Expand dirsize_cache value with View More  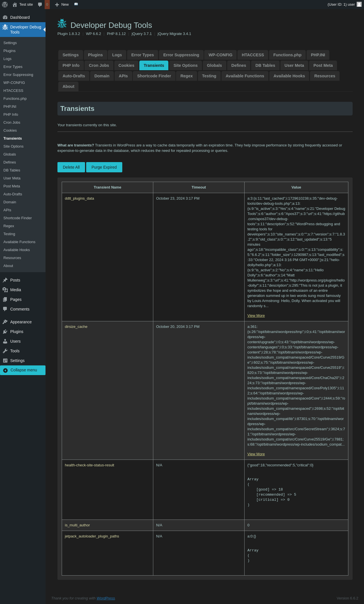(256, 454)
